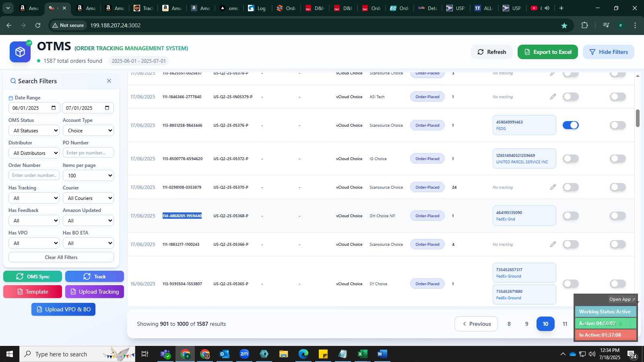The height and width of the screenshot is (362, 644).
Task: Open Zoom from the taskbar
Action: (x=244, y=354)
